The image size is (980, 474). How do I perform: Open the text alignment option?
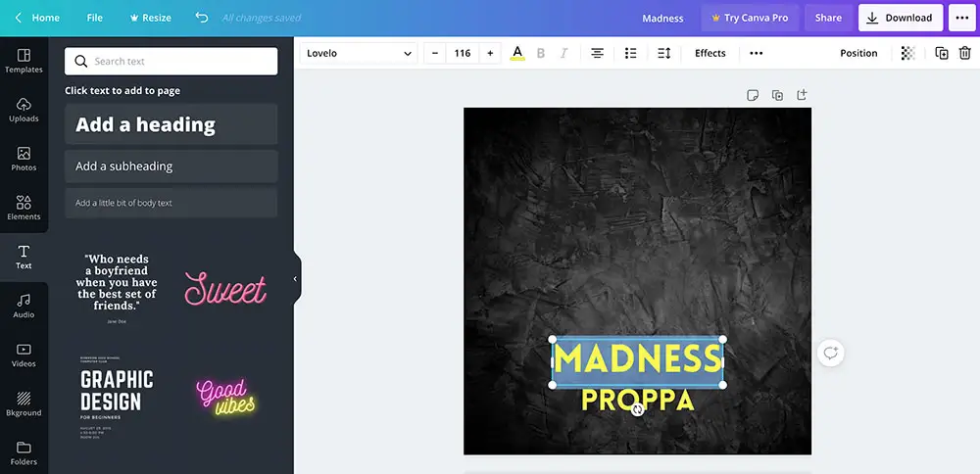coord(597,53)
